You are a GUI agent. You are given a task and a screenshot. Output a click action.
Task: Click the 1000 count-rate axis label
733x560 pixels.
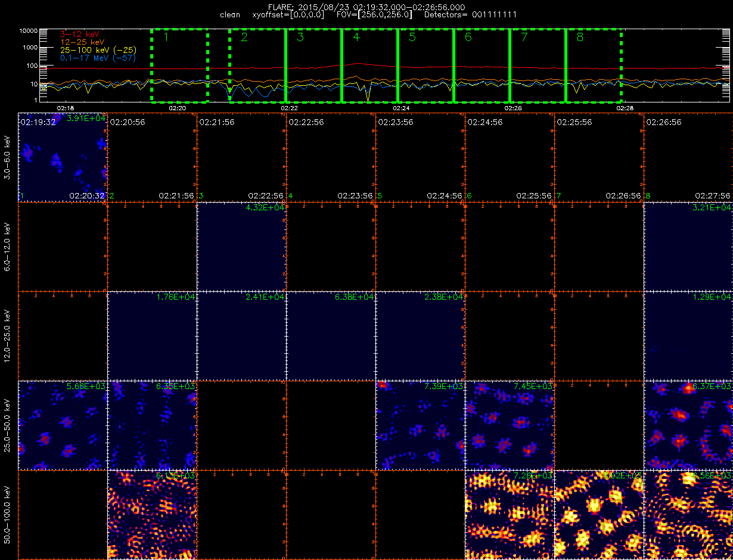[x=30, y=48]
